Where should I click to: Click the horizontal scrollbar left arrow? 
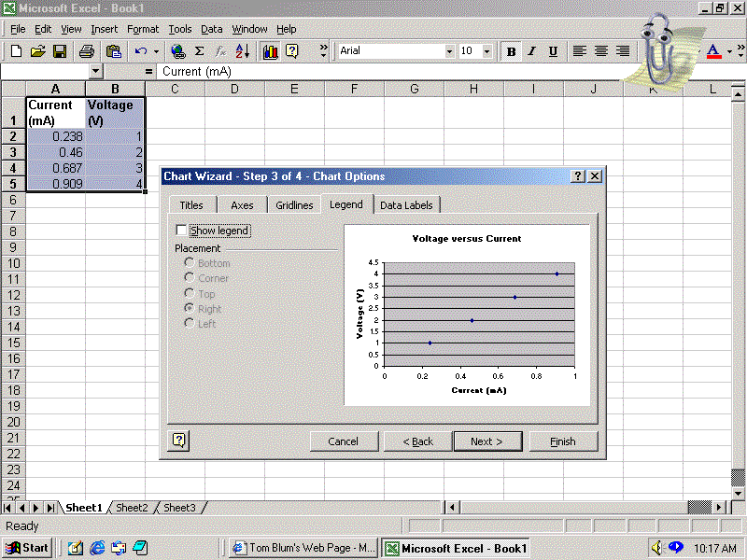click(x=452, y=508)
